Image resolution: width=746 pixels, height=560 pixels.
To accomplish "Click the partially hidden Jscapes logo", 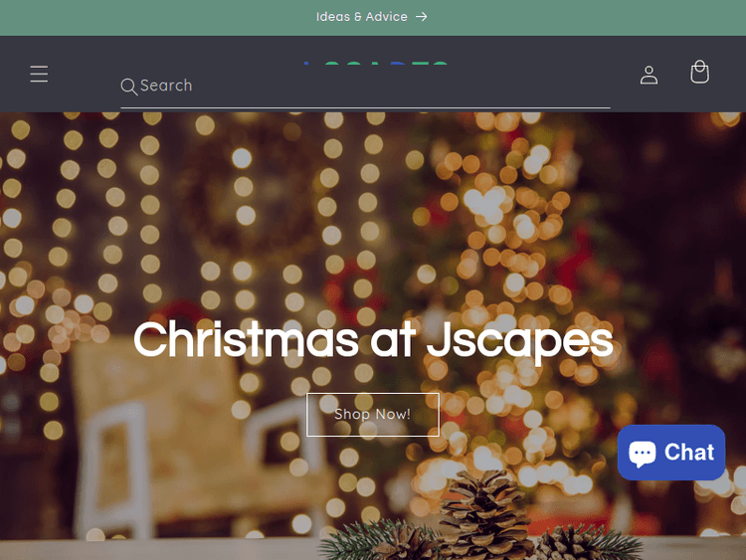I will point(376,63).
